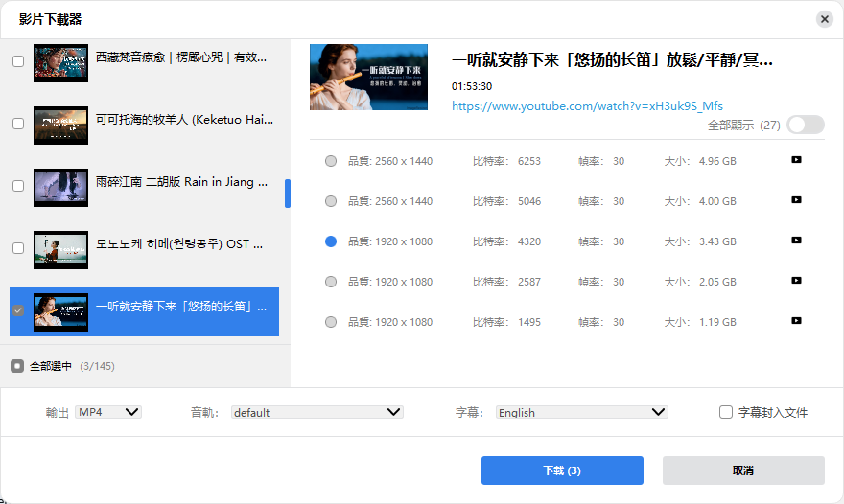Screen dimensions: 844x504
Task: Toggle the 全部選中 checkbox
Action: tap(17, 366)
